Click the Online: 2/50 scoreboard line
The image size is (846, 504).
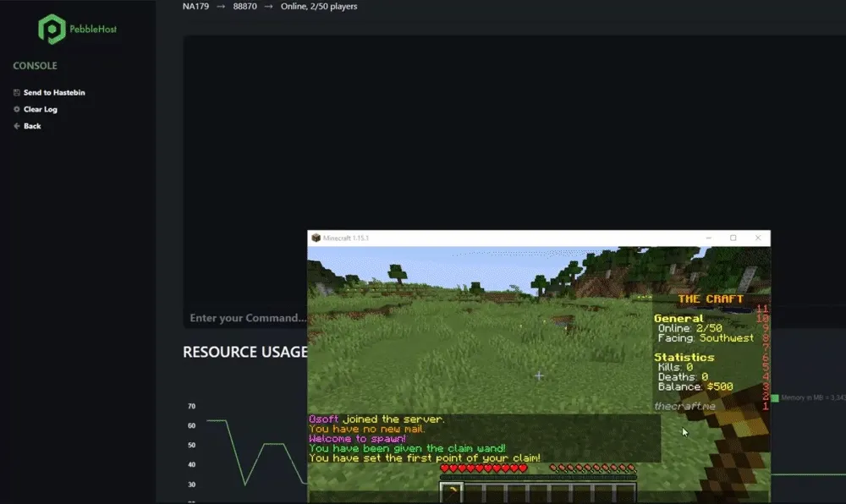tap(689, 328)
